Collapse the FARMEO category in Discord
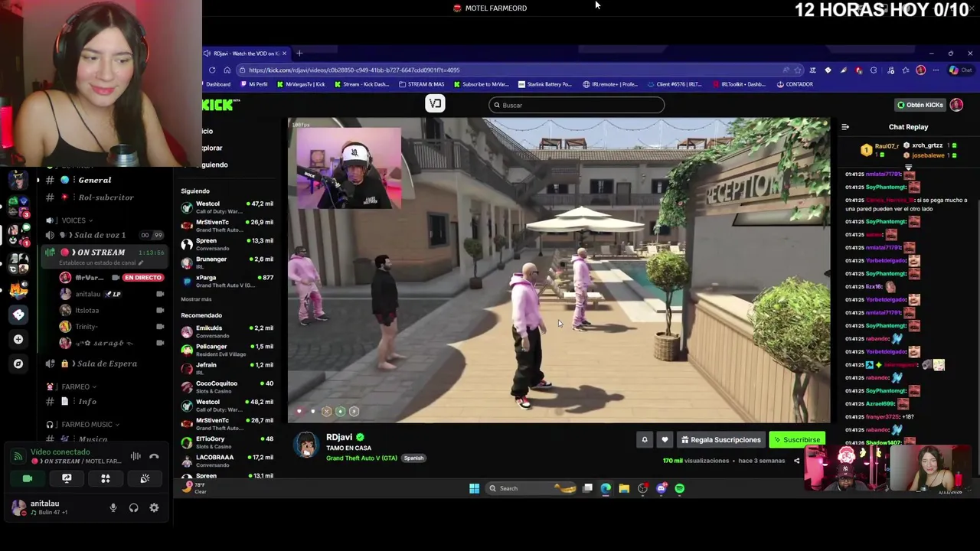This screenshot has width=980, height=551. [71, 386]
